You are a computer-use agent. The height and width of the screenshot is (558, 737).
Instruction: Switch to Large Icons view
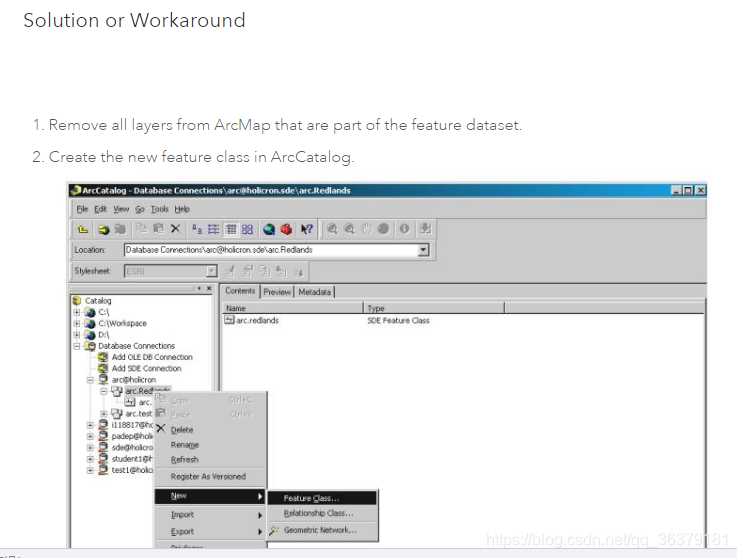[x=197, y=229]
